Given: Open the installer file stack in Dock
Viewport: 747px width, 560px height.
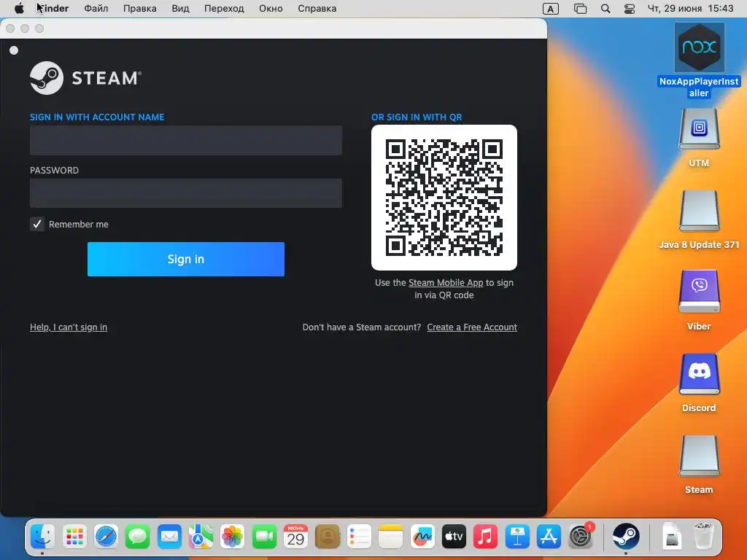Looking at the screenshot, I should tap(672, 537).
